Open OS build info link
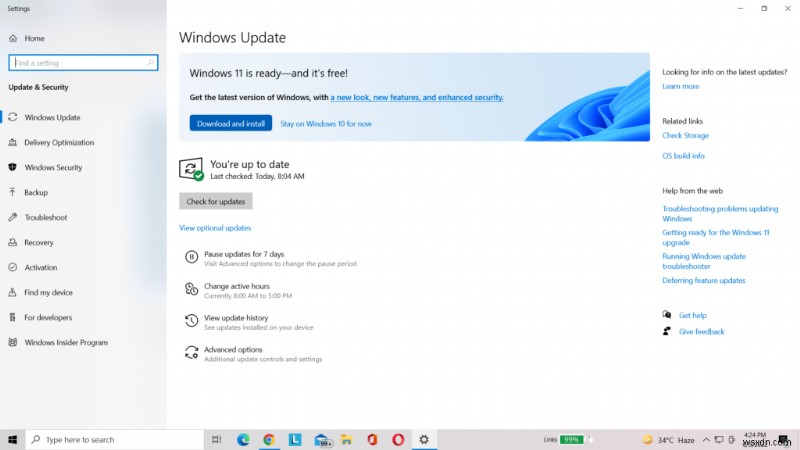800x450 pixels. (683, 156)
